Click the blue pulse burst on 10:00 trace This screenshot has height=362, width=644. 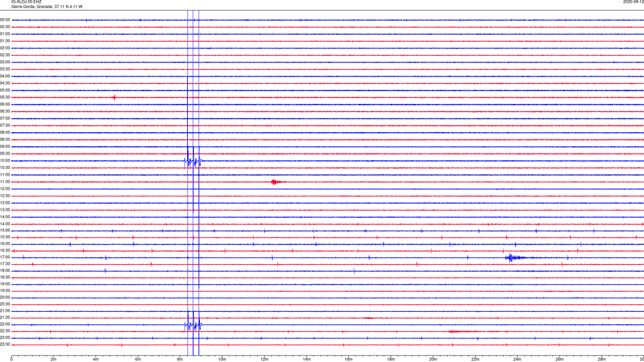tap(193, 162)
